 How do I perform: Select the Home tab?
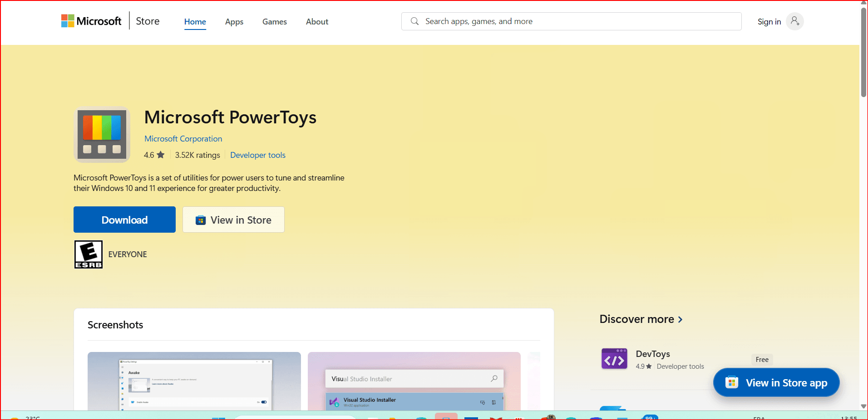coord(195,22)
